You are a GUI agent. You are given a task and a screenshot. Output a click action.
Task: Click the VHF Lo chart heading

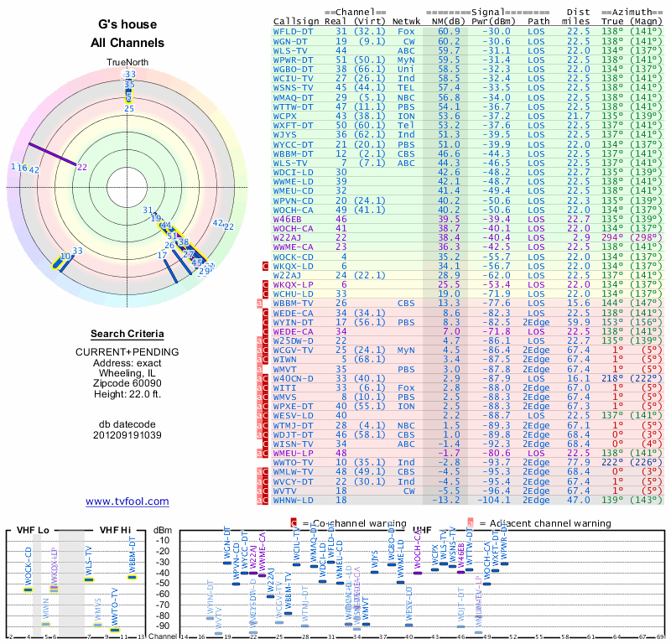click(x=33, y=530)
